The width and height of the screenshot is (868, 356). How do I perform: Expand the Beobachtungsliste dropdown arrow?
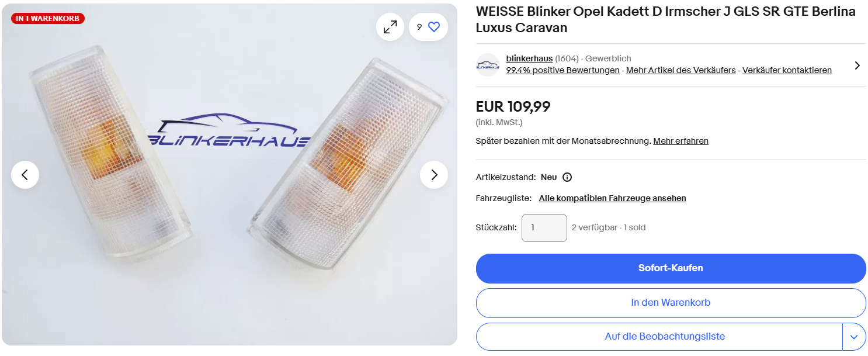854,337
